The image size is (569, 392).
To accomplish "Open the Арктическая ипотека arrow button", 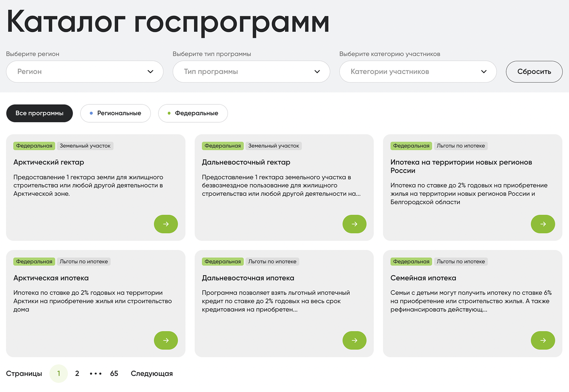I will coord(166,340).
